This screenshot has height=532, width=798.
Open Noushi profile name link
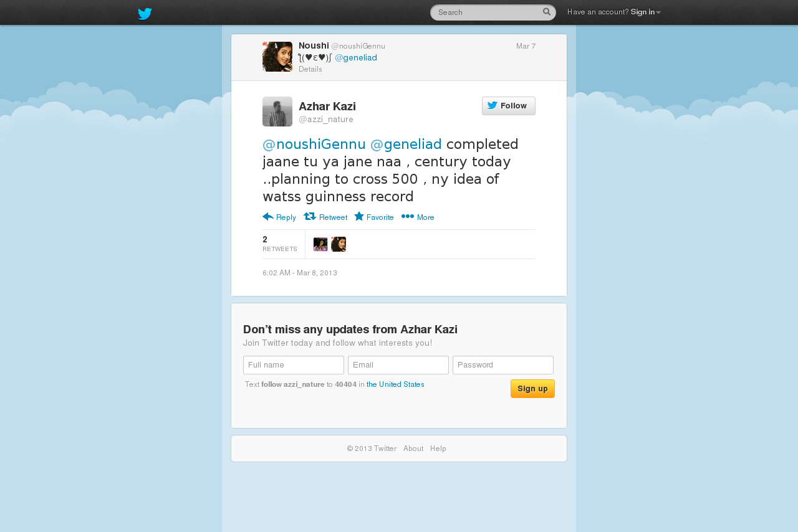click(x=314, y=45)
